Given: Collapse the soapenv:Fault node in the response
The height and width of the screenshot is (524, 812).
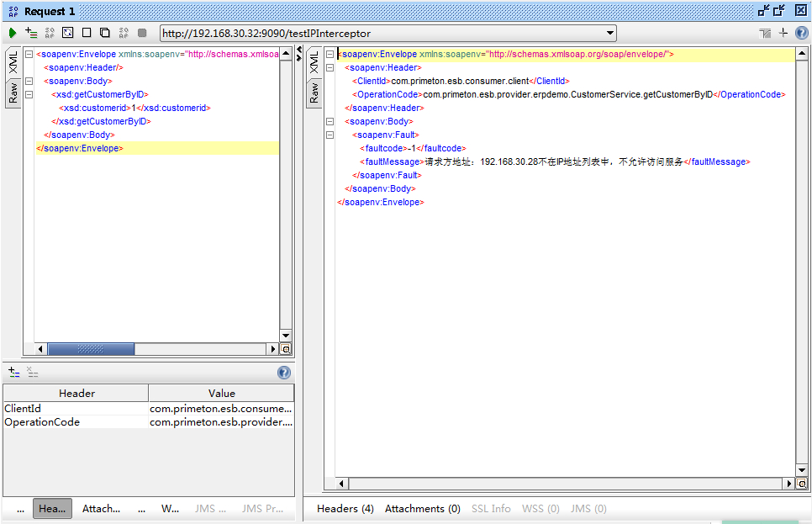Looking at the screenshot, I should pos(330,135).
